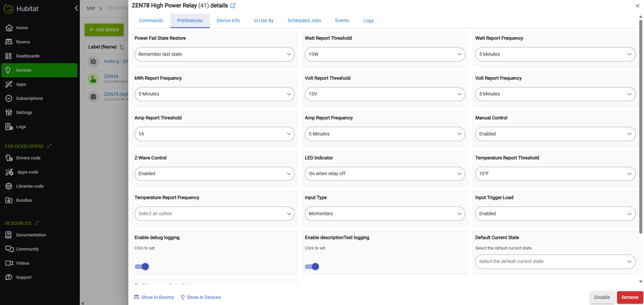The height and width of the screenshot is (305, 644).
Task: Switch to the Device Info tab
Action: coord(228,21)
